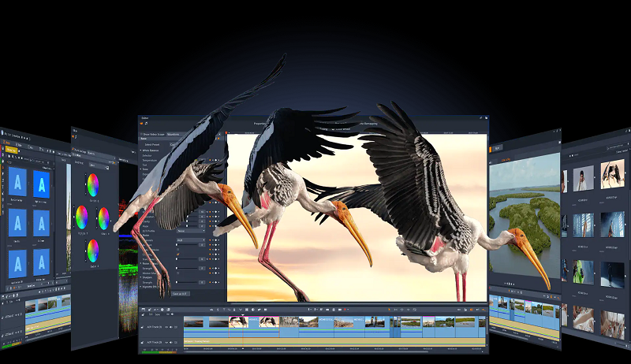
Task: Click the leftmost icon in the timeline toolbar
Action: (144, 310)
